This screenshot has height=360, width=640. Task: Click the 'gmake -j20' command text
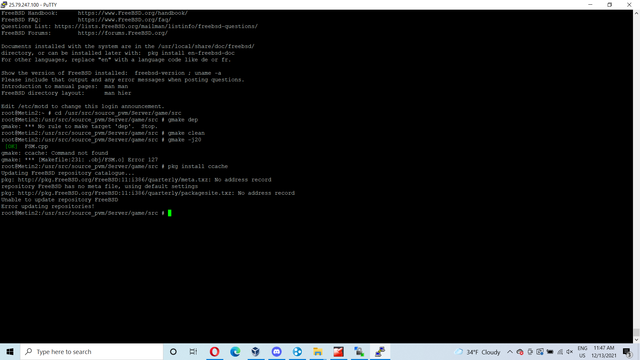184,140
